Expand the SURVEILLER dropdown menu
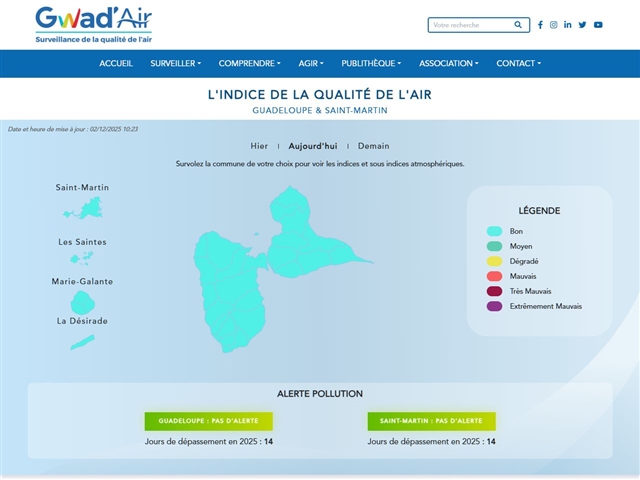Image resolution: width=640 pixels, height=480 pixels. 176,63
